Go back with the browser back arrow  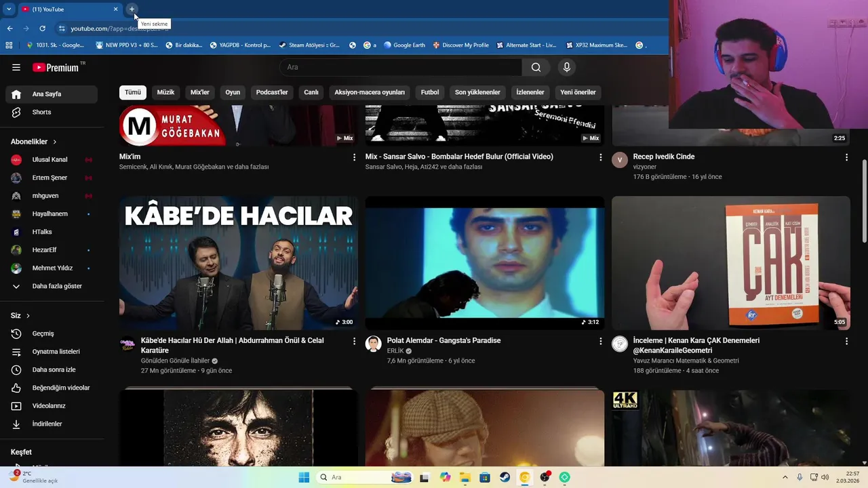pyautogui.click(x=9, y=28)
